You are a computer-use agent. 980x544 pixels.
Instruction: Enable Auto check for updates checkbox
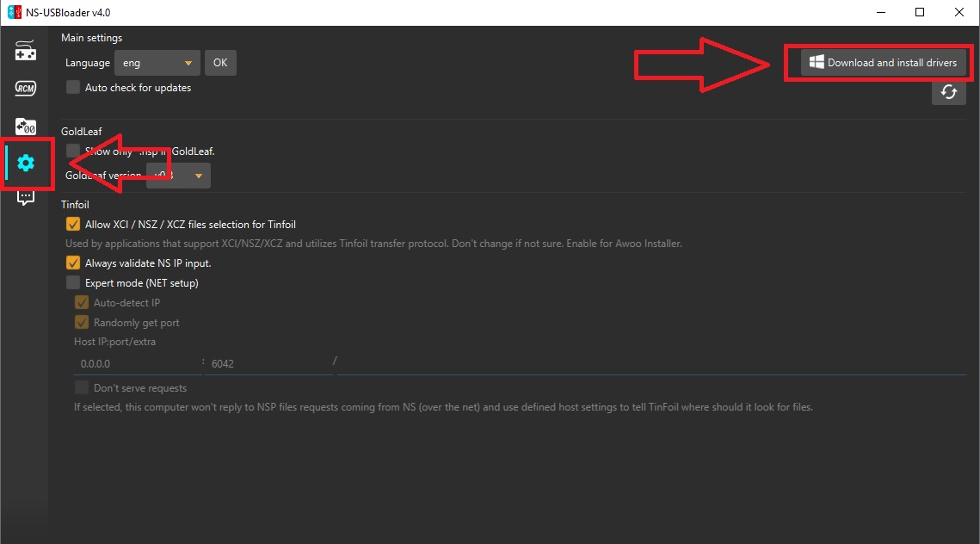coord(73,88)
